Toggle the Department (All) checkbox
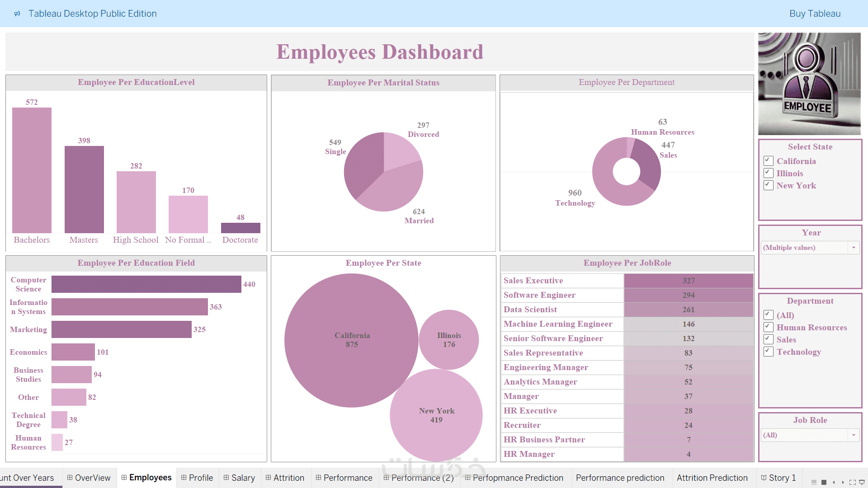868x488 pixels. point(768,315)
